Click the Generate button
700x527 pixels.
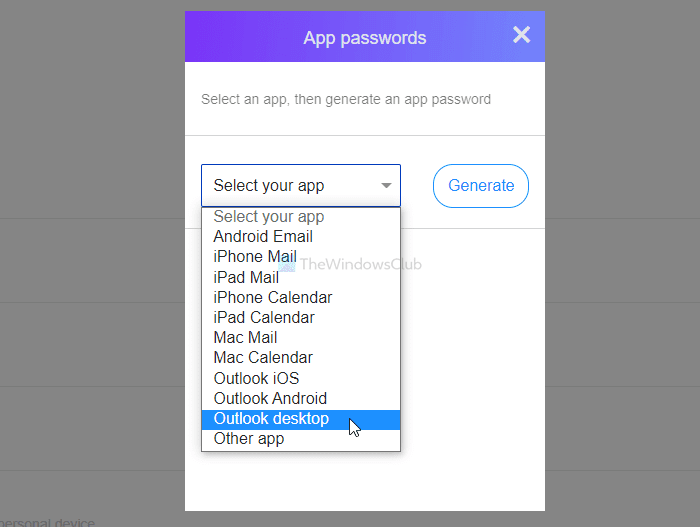(x=481, y=186)
